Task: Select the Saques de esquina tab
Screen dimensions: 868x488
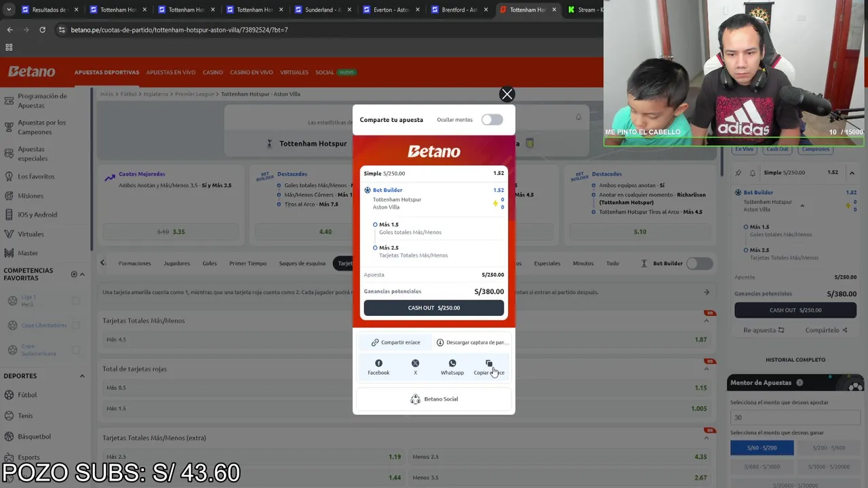Action: click(x=302, y=264)
